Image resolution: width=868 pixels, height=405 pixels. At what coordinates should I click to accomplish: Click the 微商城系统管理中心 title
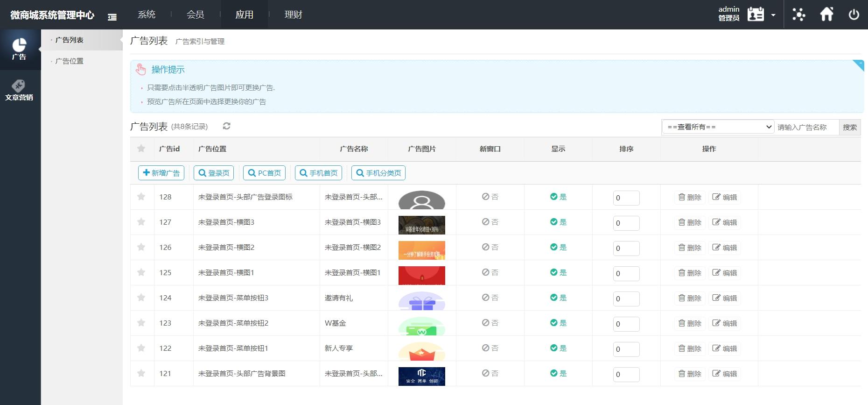pos(52,15)
